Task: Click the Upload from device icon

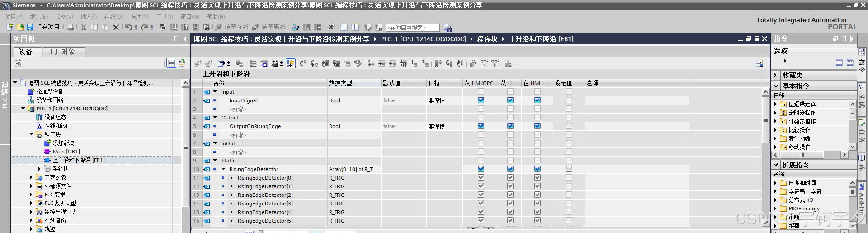Action: click(x=185, y=27)
